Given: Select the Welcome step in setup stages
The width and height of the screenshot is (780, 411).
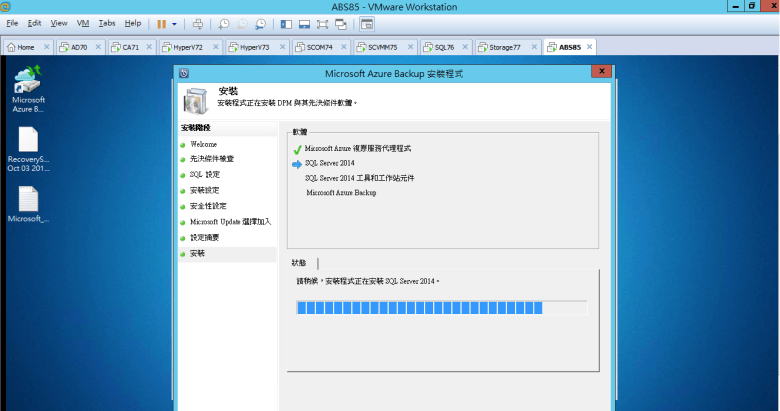Looking at the screenshot, I should coord(203,144).
